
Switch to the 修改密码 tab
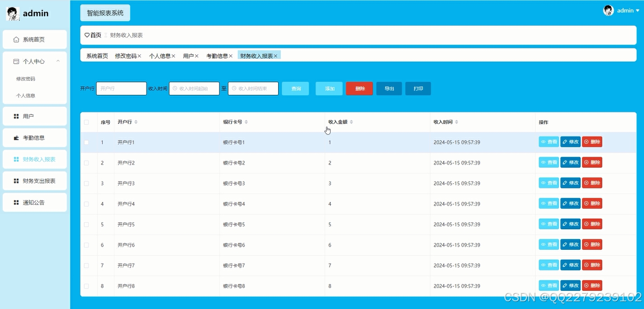(x=126, y=56)
